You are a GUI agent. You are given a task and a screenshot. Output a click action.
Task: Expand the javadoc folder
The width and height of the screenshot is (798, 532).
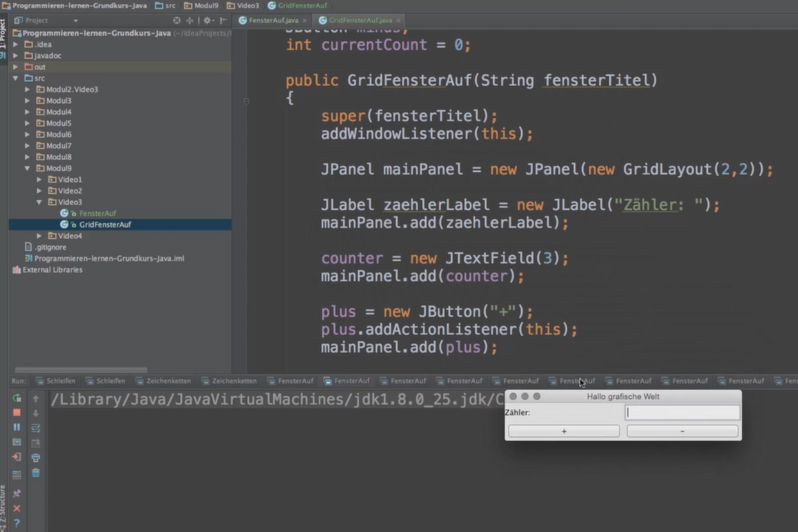[x=16, y=56]
